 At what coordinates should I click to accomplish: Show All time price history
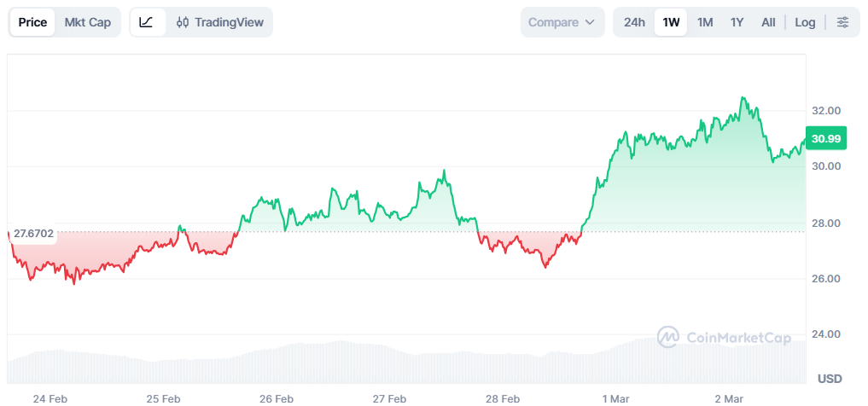point(768,22)
